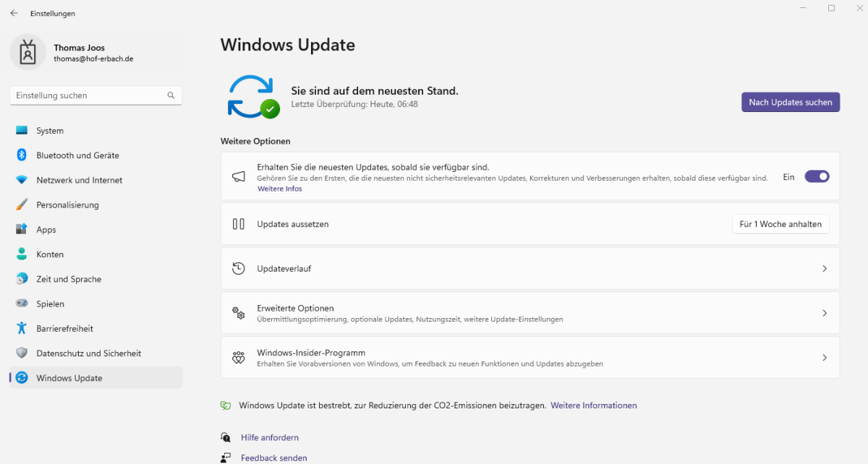Click the Weitere Optionen heading
This screenshot has height=464, width=868.
(255, 141)
